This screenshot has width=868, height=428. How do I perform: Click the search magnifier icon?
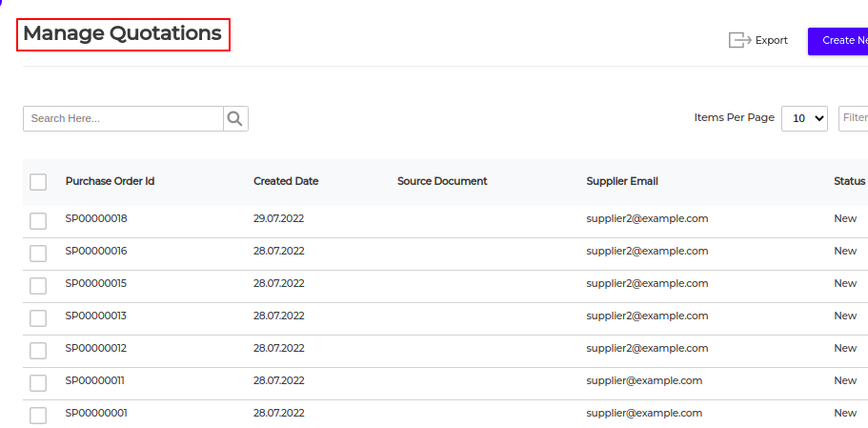[235, 118]
